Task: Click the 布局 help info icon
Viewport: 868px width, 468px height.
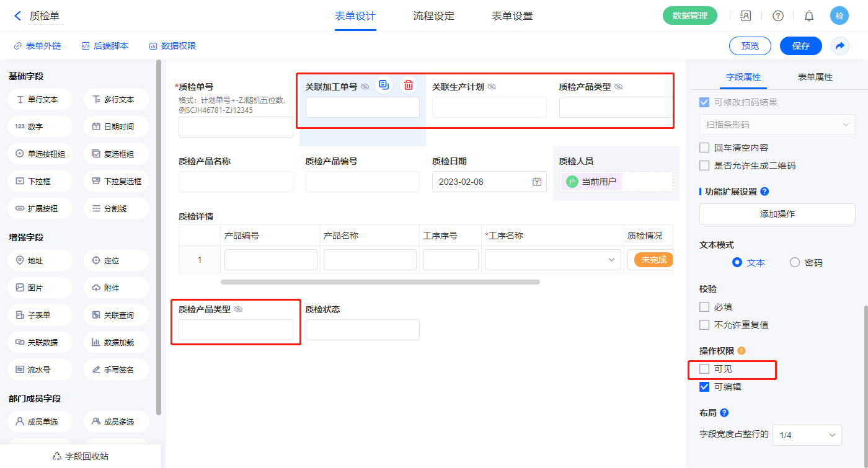Action: 724,413
